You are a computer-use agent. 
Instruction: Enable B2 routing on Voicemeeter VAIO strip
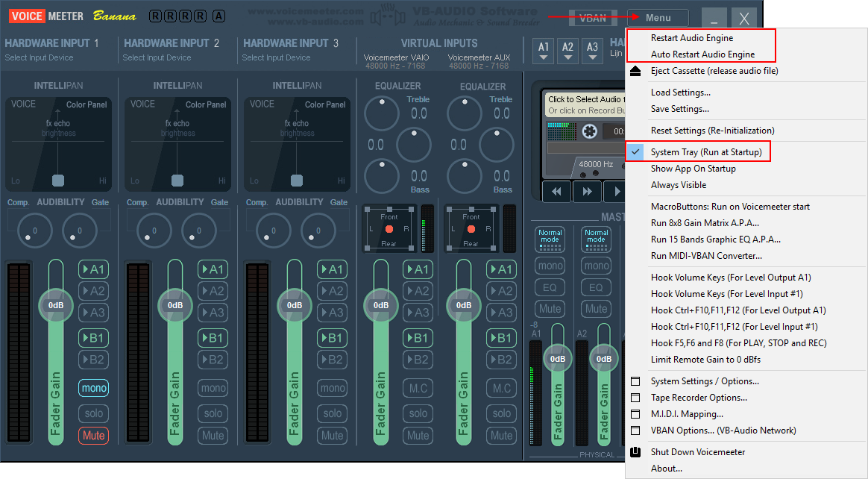click(418, 360)
